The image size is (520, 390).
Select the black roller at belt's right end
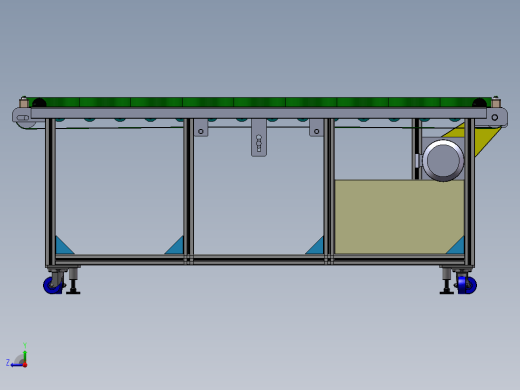[480, 103]
